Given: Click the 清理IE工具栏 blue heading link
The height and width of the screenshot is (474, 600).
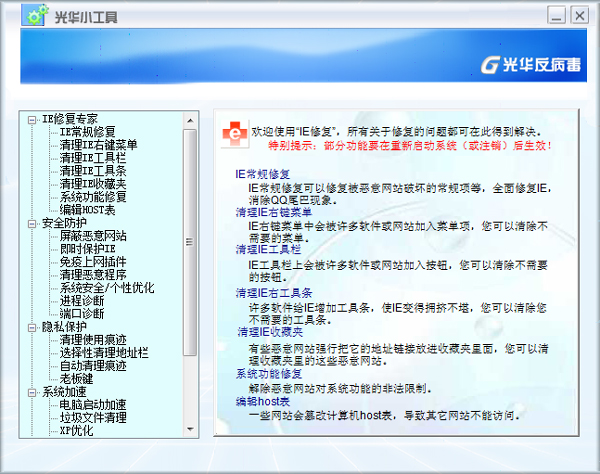Looking at the screenshot, I should pyautogui.click(x=268, y=250).
